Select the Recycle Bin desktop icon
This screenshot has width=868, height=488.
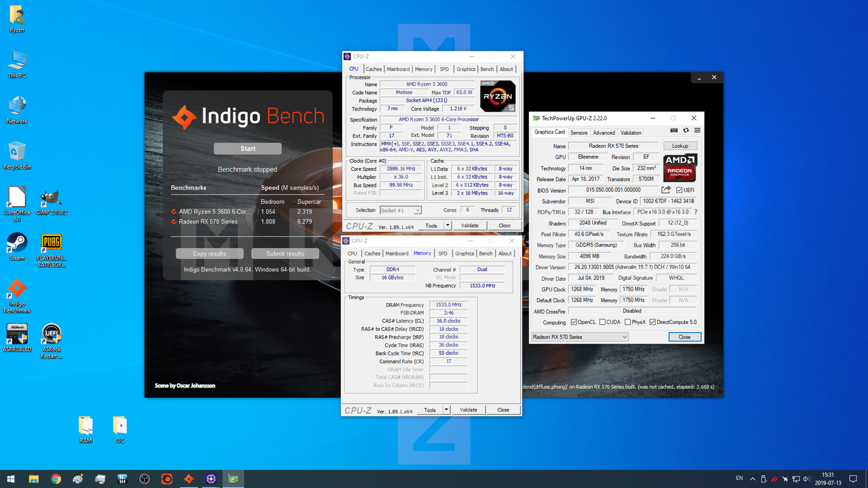point(17,155)
